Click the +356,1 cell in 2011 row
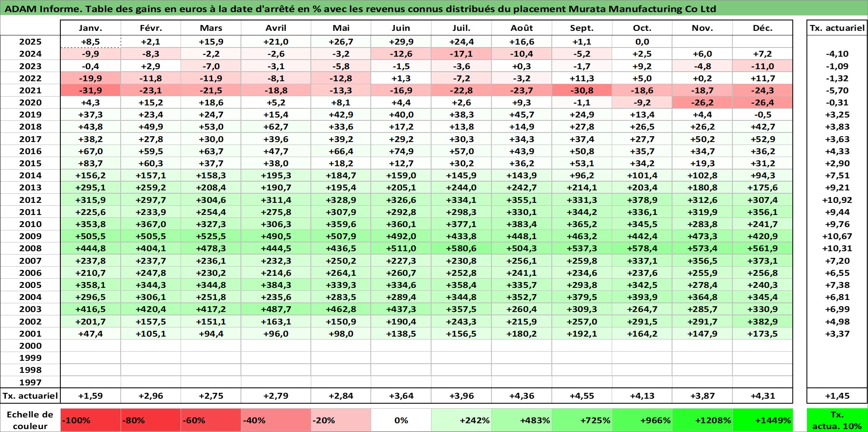The image size is (868, 432). [x=763, y=212]
